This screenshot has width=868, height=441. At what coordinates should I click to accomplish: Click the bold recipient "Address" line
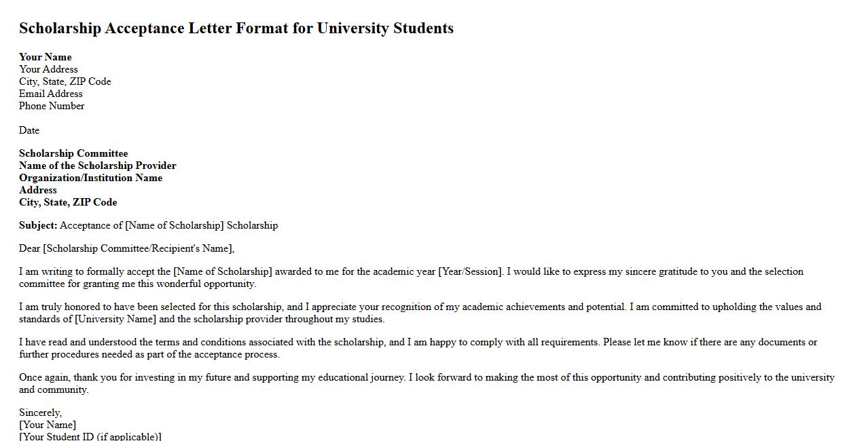pos(38,190)
